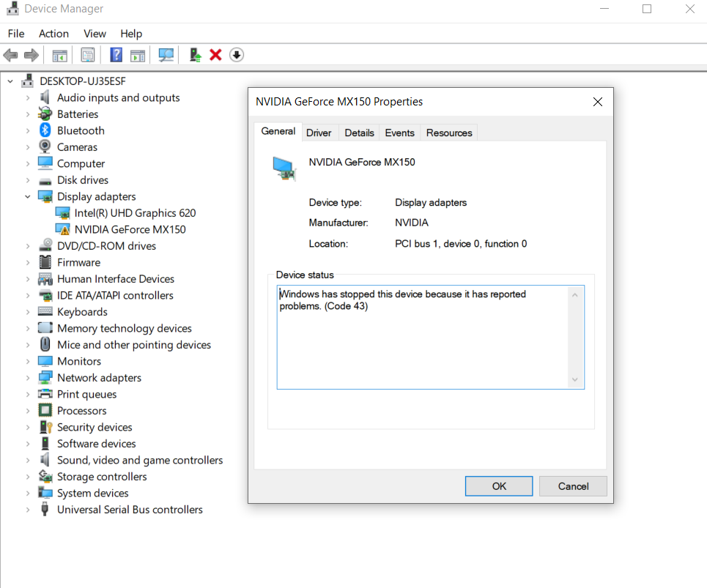Select the Computer category label
The image size is (707, 588).
click(81, 163)
